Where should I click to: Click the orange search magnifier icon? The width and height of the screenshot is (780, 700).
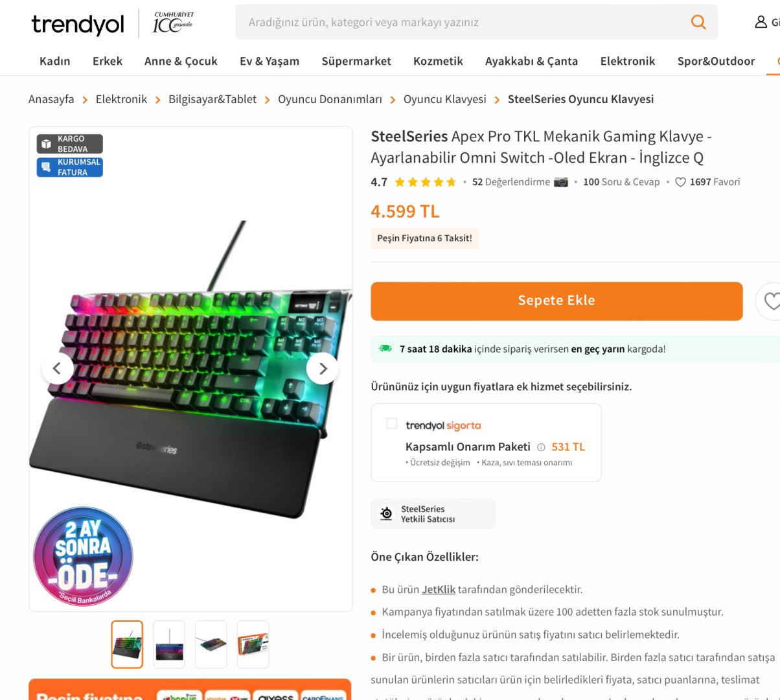[x=698, y=22]
